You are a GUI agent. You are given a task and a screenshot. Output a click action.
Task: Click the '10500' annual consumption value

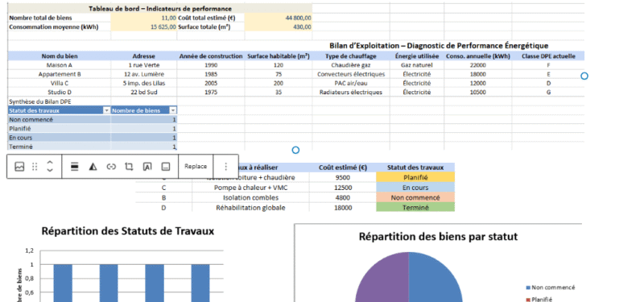tap(477, 92)
